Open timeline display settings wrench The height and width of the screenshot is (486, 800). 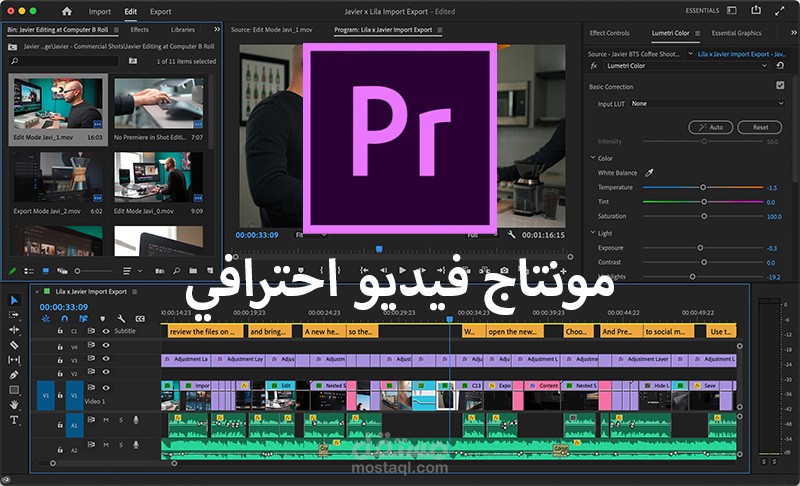(x=121, y=319)
